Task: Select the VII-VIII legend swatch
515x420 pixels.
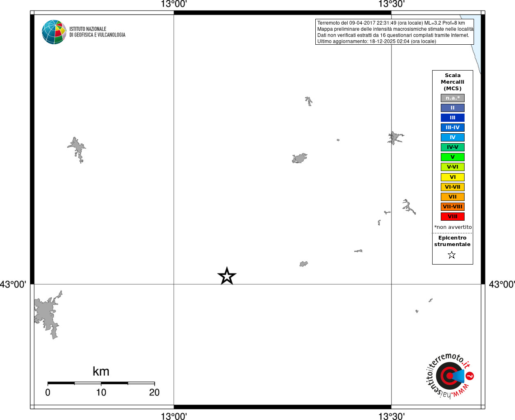Action: point(453,207)
